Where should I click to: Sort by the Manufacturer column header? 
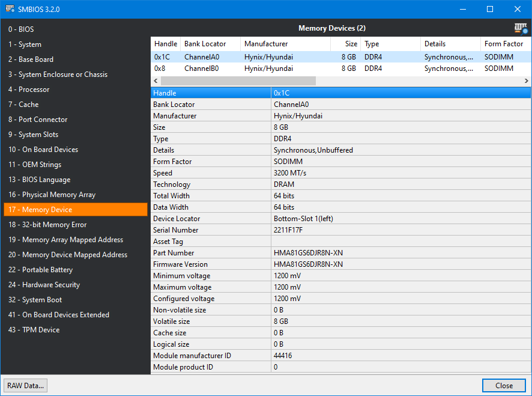tap(285, 44)
